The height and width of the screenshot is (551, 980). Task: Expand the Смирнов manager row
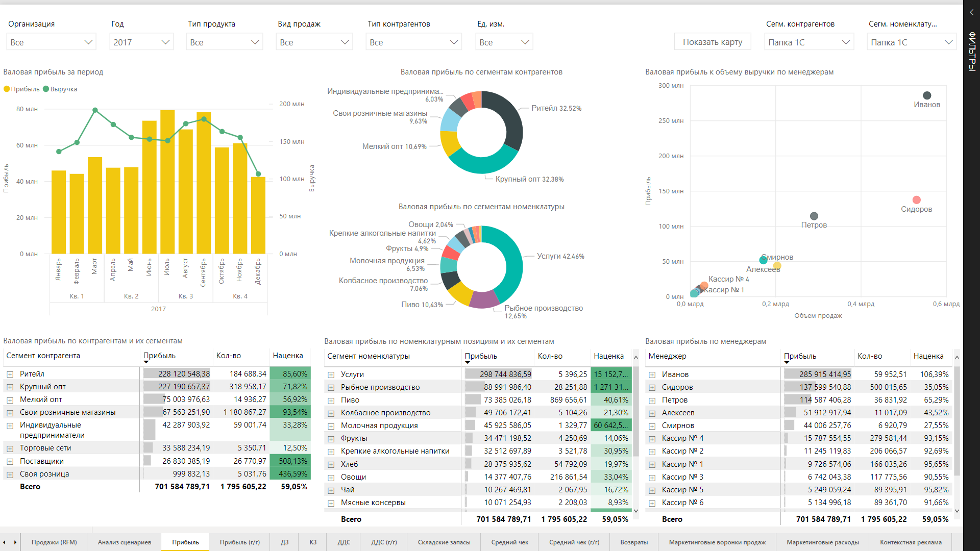652,426
